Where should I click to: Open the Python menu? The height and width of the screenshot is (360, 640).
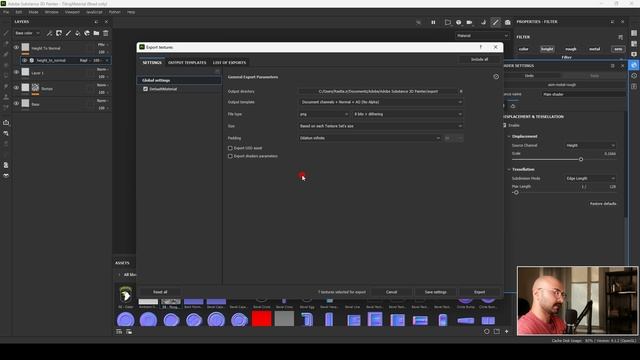(115, 12)
